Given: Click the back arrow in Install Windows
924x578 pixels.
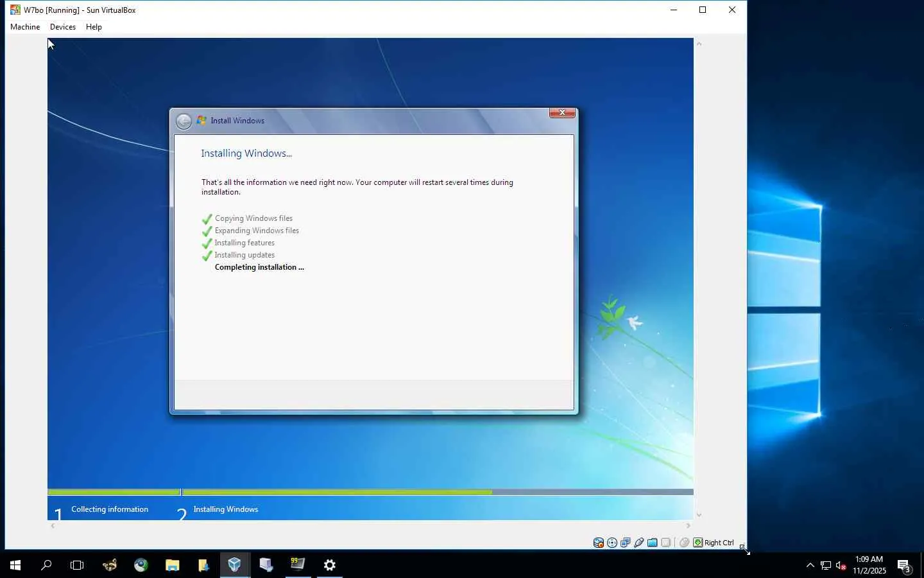Looking at the screenshot, I should 184,121.
